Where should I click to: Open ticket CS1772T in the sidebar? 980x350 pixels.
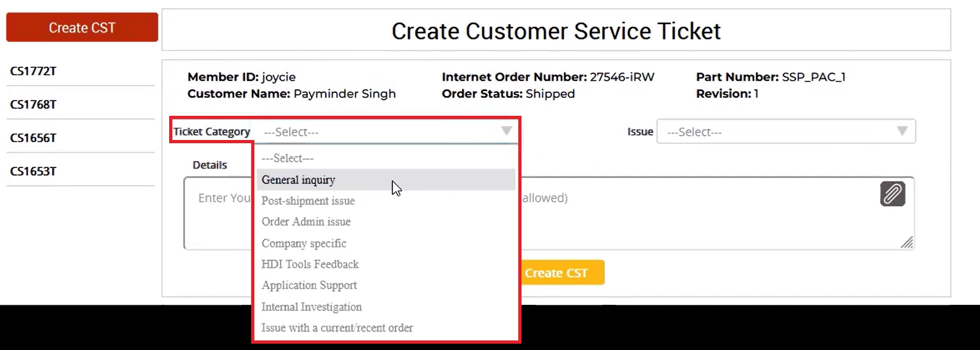point(33,71)
